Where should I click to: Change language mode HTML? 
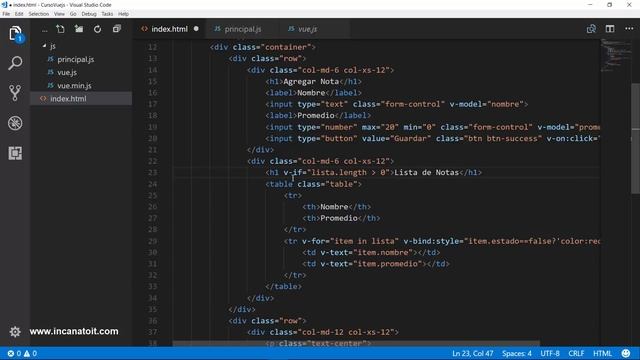tap(602, 353)
